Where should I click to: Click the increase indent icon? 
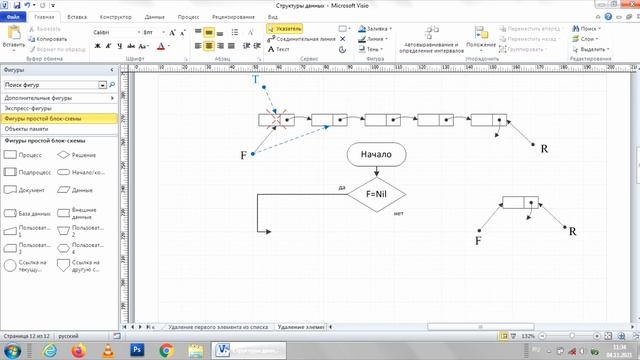(x=257, y=46)
